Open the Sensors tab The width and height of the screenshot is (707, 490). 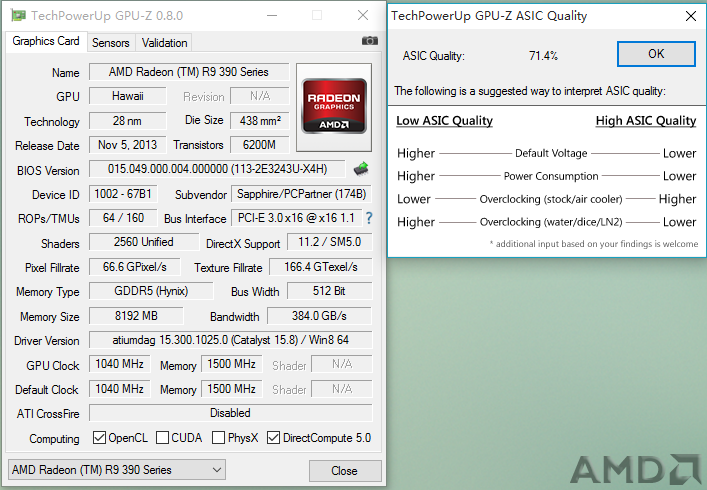click(x=110, y=43)
